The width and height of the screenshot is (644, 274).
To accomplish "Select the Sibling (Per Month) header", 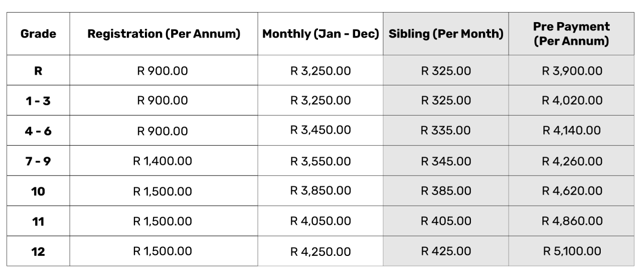I will [x=446, y=34].
